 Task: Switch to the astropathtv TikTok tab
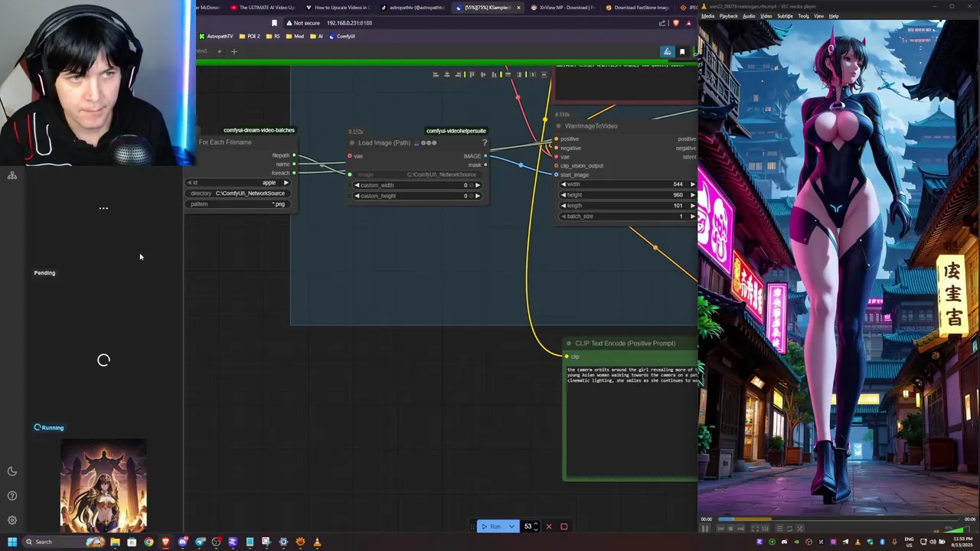pos(413,8)
